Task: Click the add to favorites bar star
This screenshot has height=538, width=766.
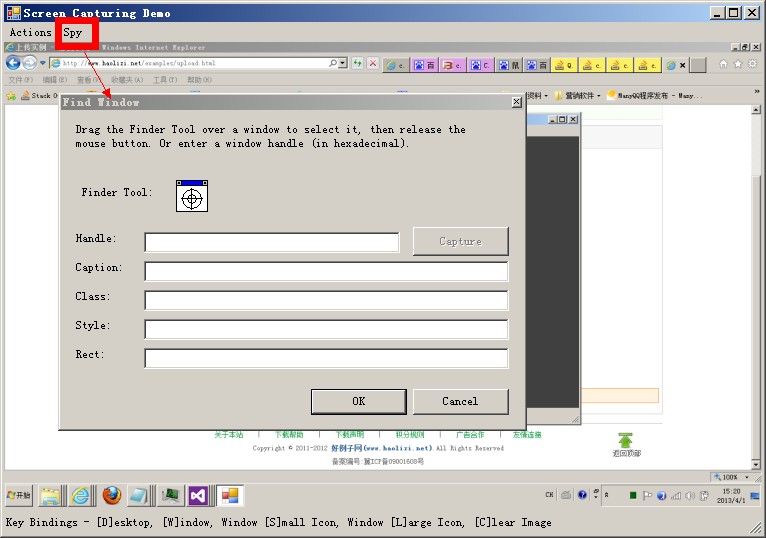Action: 11,96
